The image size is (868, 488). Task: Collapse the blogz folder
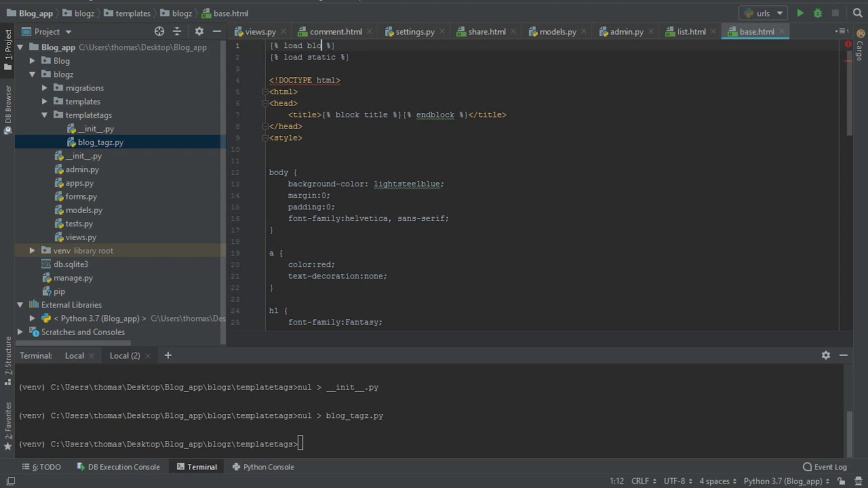pyautogui.click(x=33, y=75)
